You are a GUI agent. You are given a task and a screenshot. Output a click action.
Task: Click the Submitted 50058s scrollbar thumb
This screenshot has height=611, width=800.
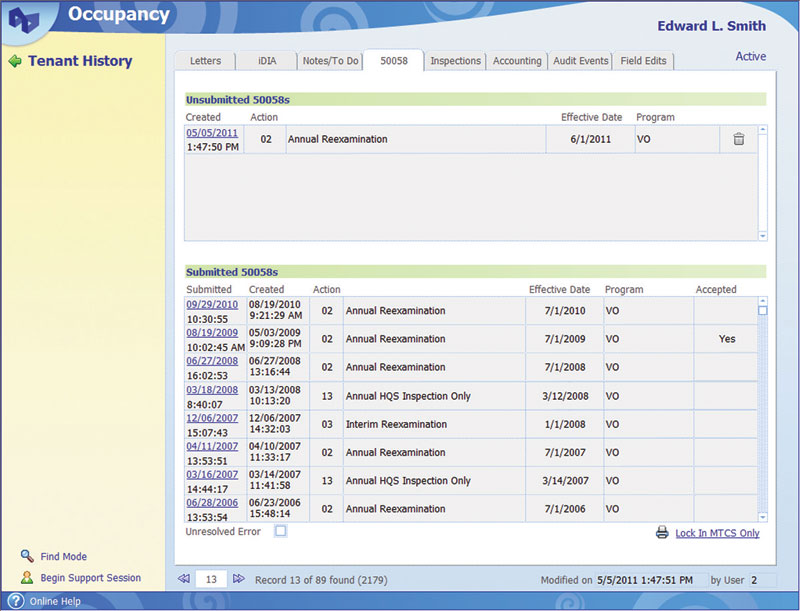click(x=763, y=311)
